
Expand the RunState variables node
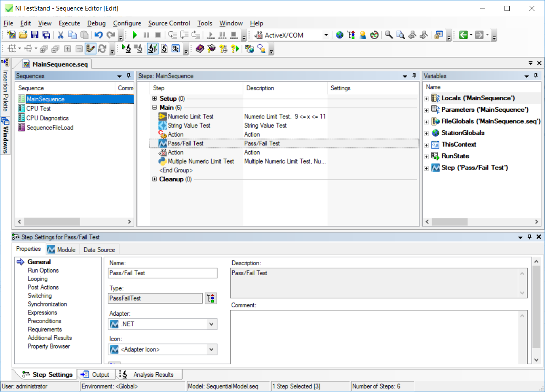coord(427,156)
